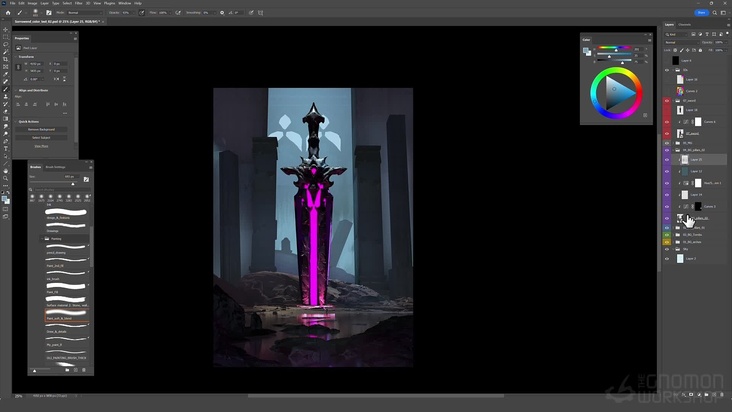Select the Zoom tool
The image size is (732, 412).
(6, 178)
